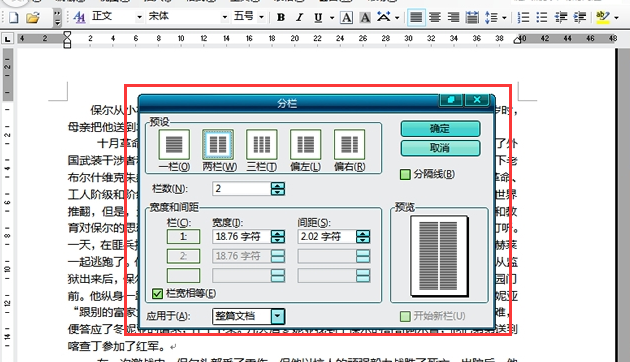Click the new blank document icon
This screenshot has width=630, height=362.
(x=14, y=17)
